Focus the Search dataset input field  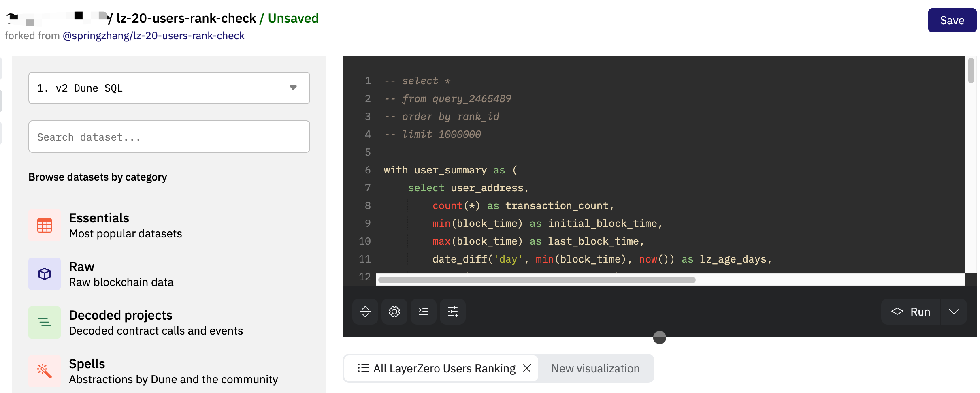pyautogui.click(x=169, y=137)
